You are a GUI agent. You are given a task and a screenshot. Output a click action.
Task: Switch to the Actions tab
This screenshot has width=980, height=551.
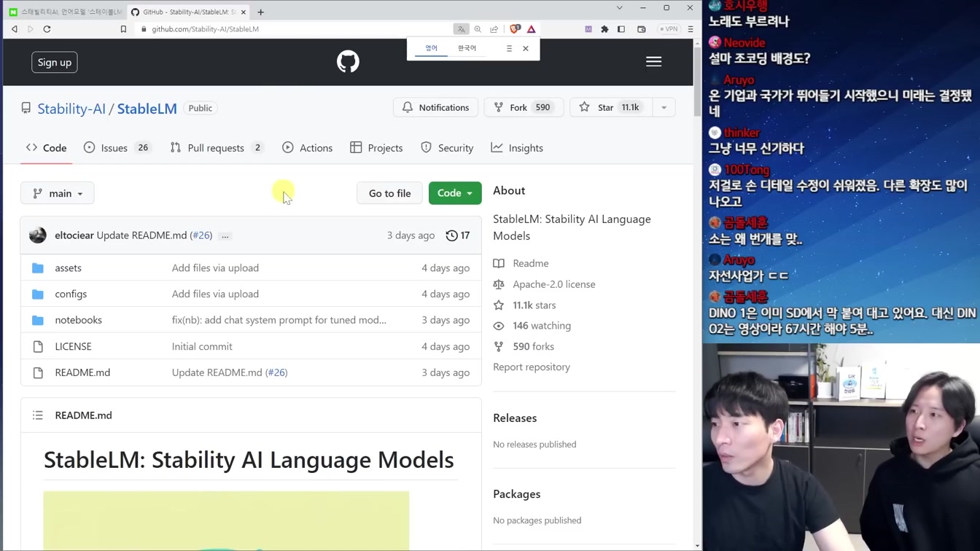(308, 148)
